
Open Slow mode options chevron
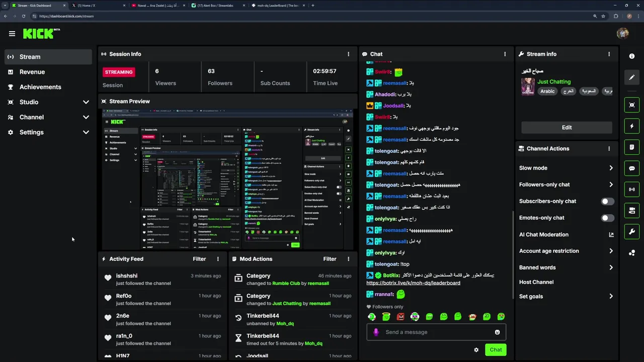[x=611, y=168]
